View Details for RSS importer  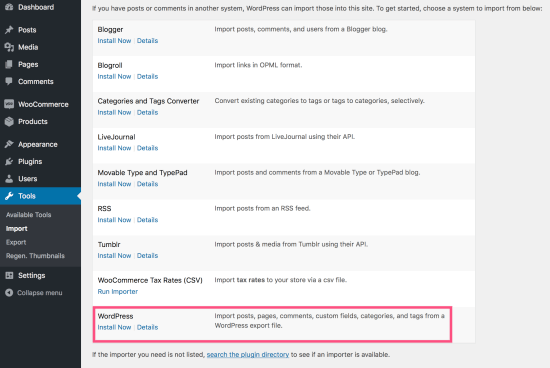[147, 220]
